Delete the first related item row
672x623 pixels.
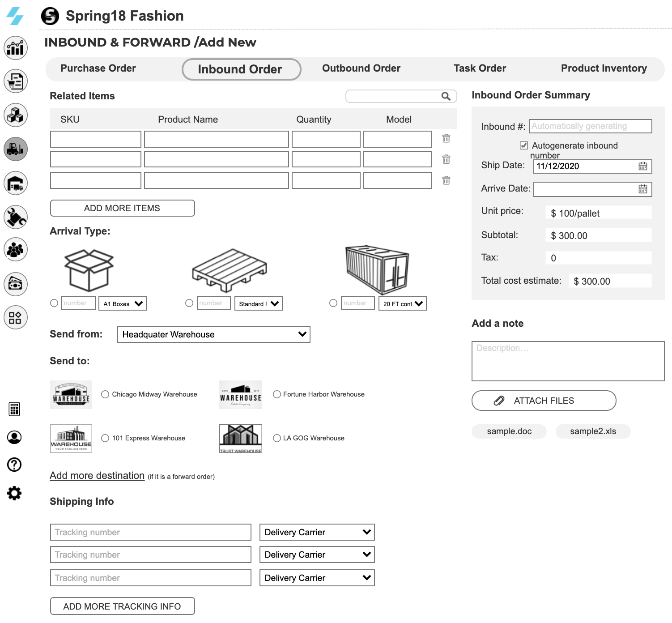[x=446, y=138]
